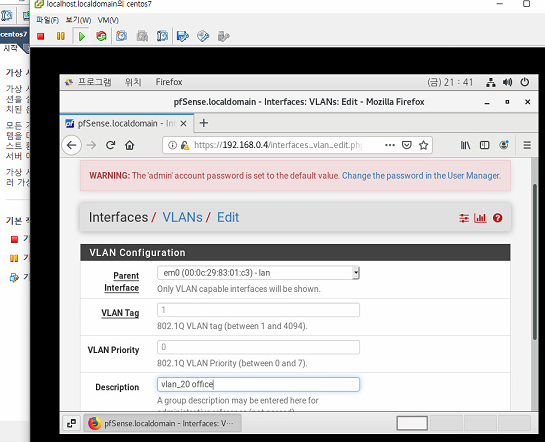Open the 프로그램 applications menu
Image resolution: width=545 pixels, height=442 pixels.
click(x=89, y=82)
